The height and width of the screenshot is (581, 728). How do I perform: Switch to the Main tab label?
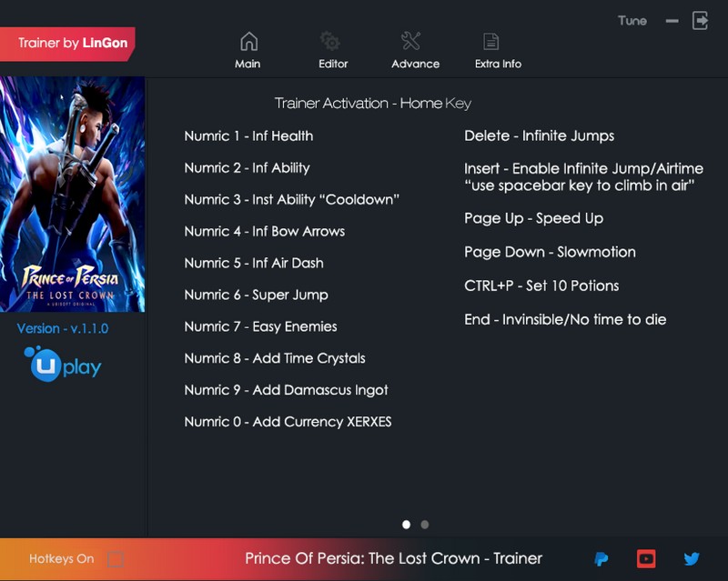coord(248,64)
